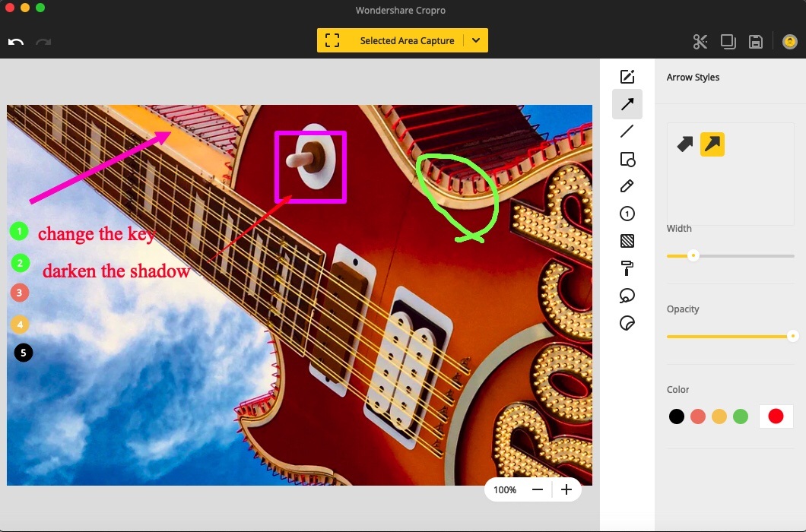This screenshot has height=532, width=806.
Task: Select the filled yellow arrow style
Action: pos(712,144)
